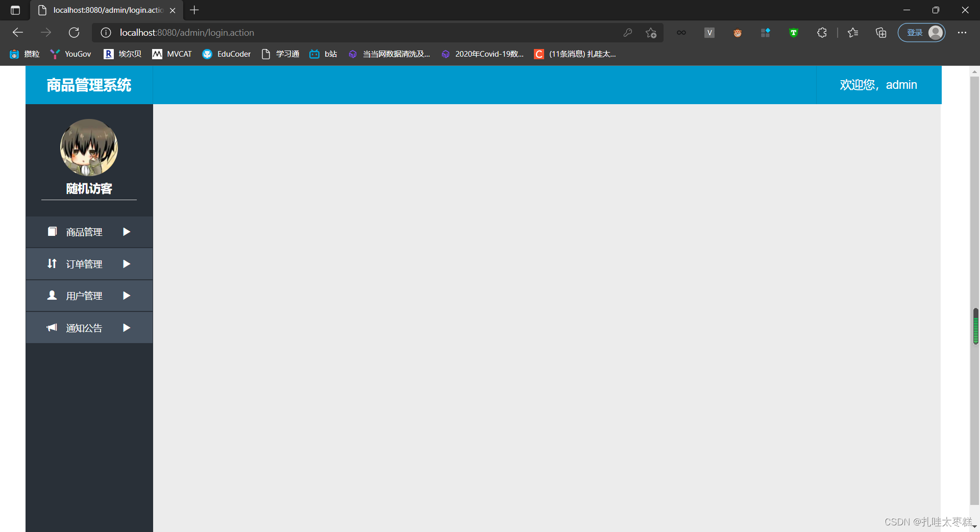Viewport: 980px width, 532px height.
Task: Click the person icon beside 用户管理
Action: coord(52,295)
